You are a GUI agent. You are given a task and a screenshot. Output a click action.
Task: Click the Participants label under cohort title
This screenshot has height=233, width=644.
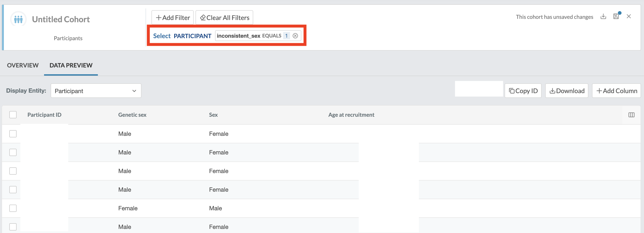point(68,38)
